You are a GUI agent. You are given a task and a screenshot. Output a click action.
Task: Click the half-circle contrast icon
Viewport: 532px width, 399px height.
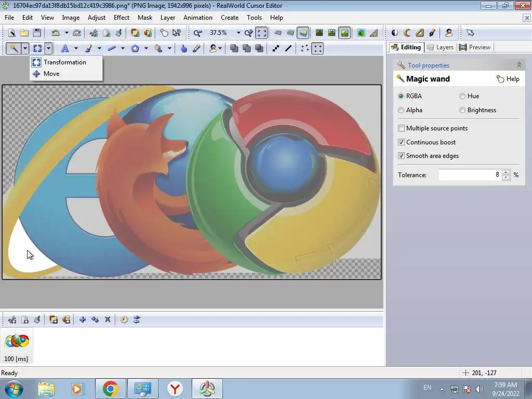point(395,33)
